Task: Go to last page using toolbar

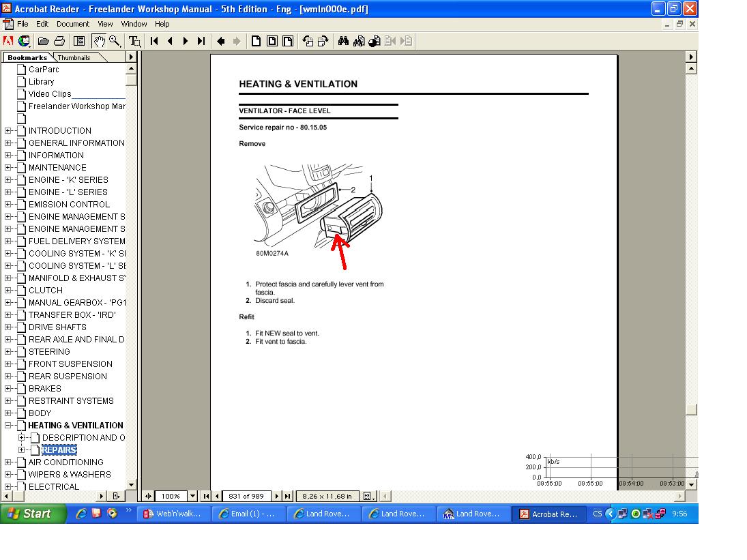Action: [201, 41]
